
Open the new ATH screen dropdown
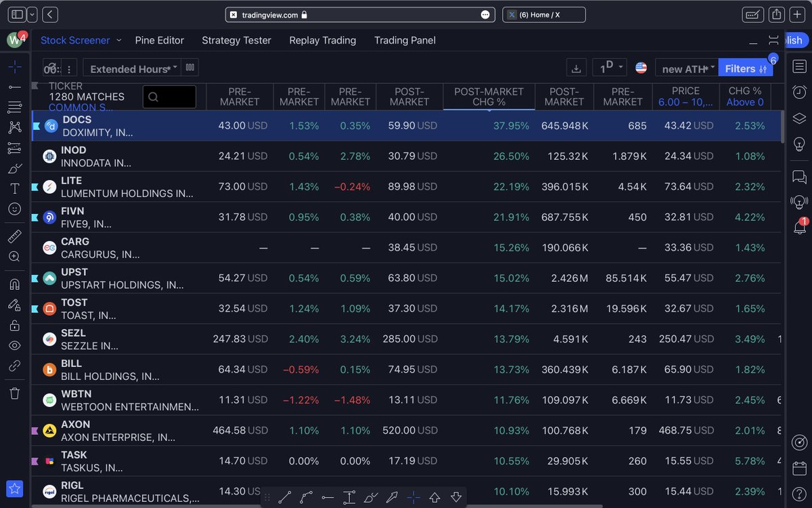[x=686, y=68]
